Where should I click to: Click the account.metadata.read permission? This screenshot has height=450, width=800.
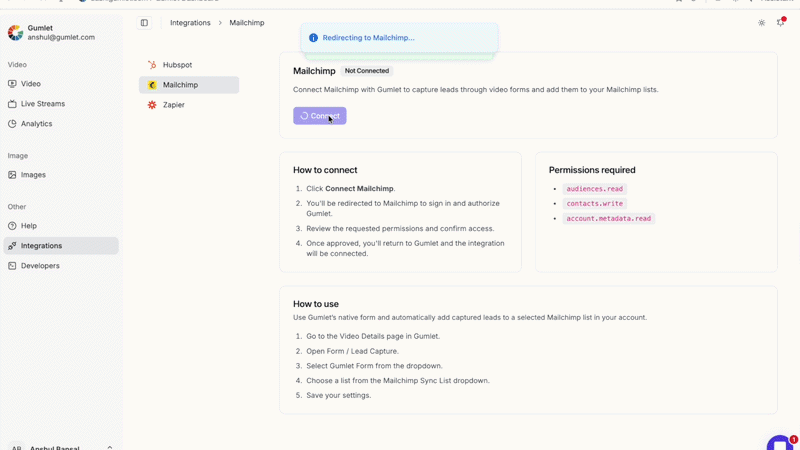pos(609,218)
